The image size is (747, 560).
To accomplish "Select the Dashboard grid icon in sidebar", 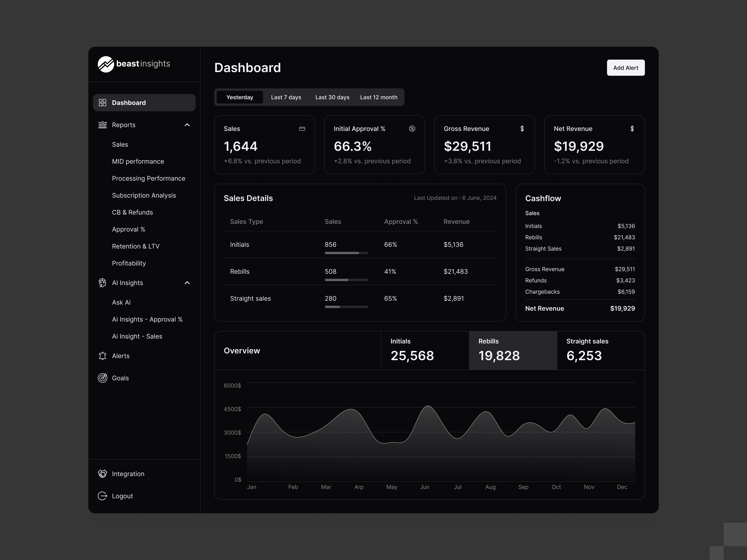I will pyautogui.click(x=102, y=102).
